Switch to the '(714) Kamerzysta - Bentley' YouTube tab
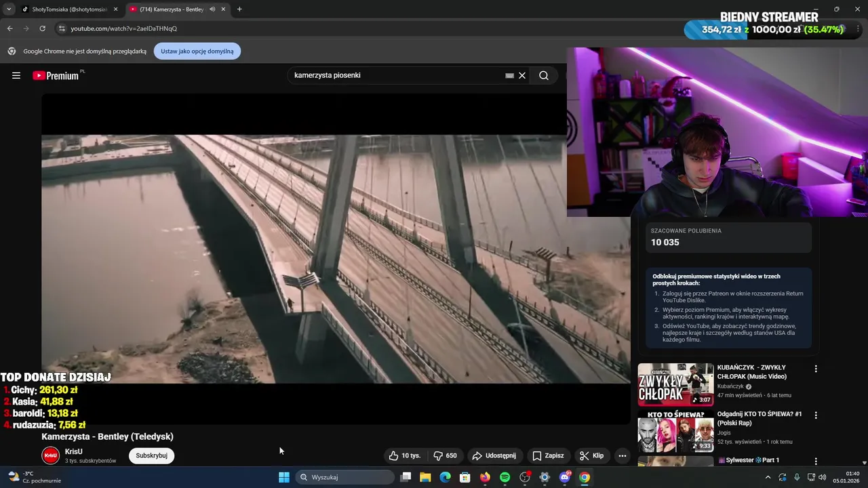Screen dimensions: 868x488 [172, 9]
